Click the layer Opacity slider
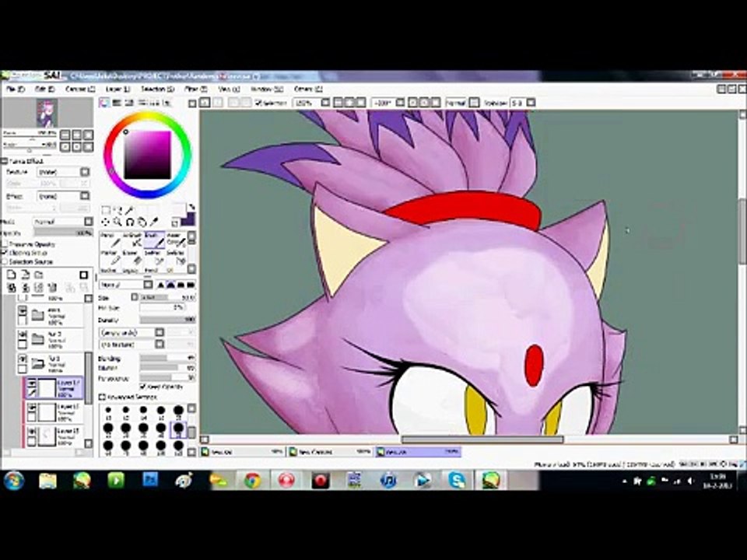Image resolution: width=747 pixels, height=560 pixels. pos(64,233)
